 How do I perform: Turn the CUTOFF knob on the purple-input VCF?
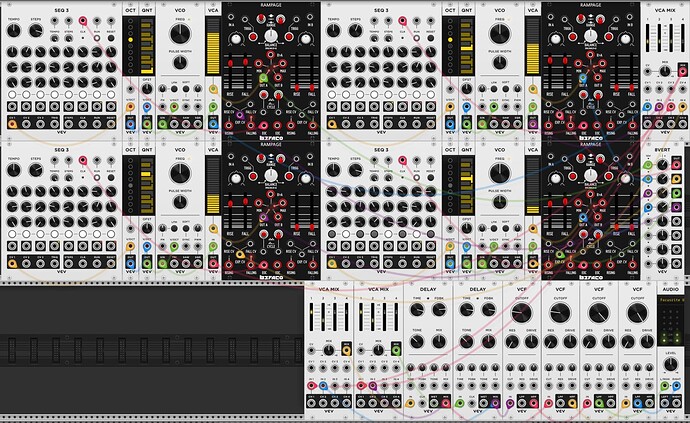tap(521, 313)
